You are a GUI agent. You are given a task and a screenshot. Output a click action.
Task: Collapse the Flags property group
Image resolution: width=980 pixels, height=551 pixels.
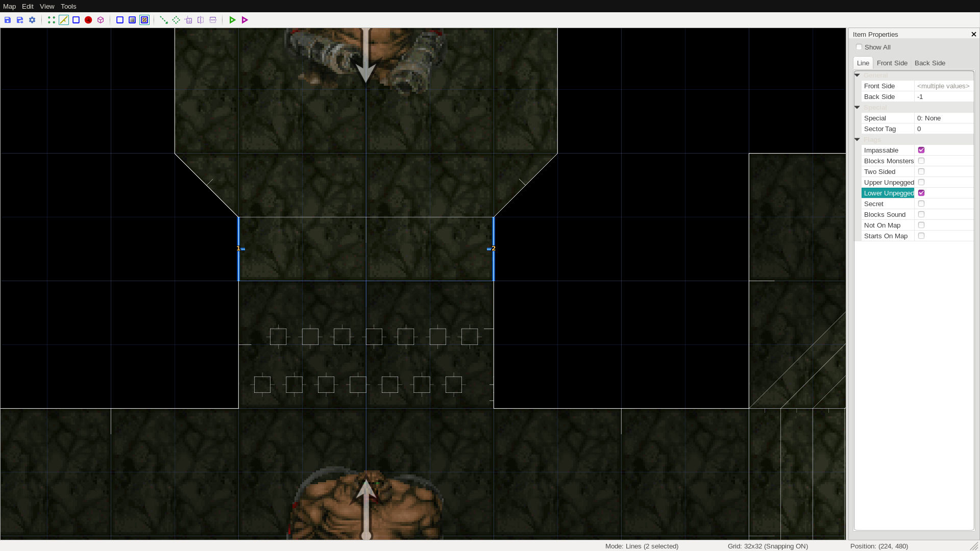pos(857,139)
